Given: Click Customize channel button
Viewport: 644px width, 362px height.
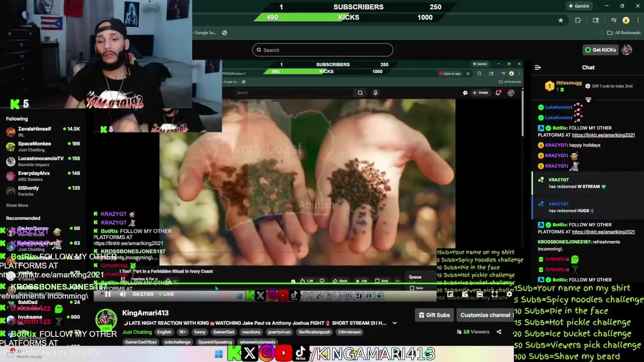Looking at the screenshot, I should pos(485,315).
